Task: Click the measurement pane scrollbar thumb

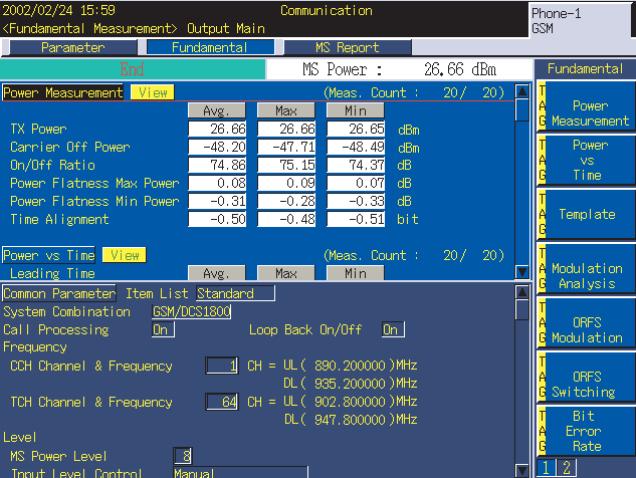Action: pos(522,110)
